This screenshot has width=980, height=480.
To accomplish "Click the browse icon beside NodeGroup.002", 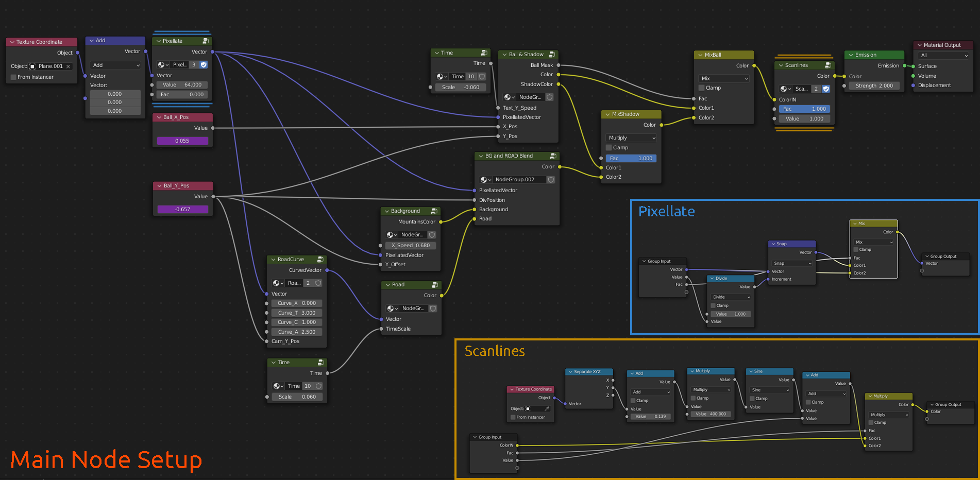I will click(x=485, y=179).
